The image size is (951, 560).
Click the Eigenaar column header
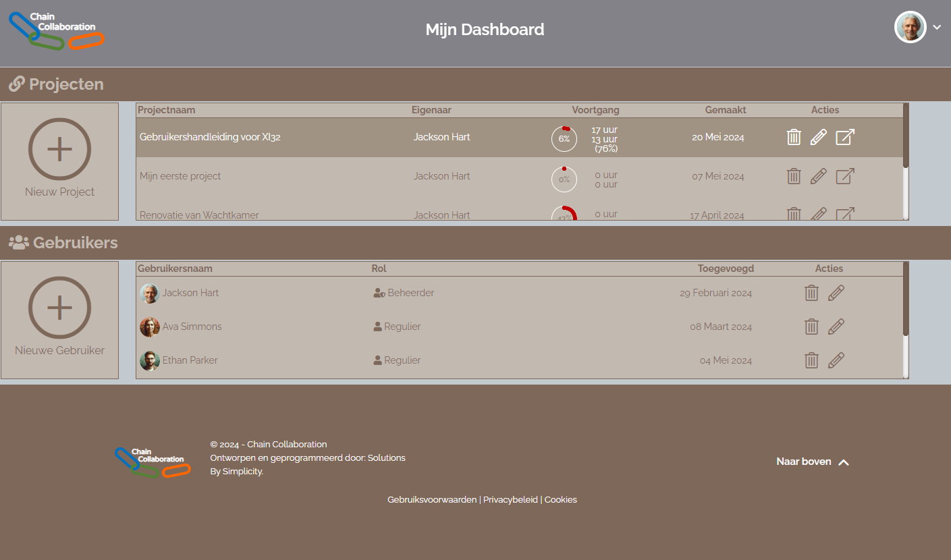[431, 110]
